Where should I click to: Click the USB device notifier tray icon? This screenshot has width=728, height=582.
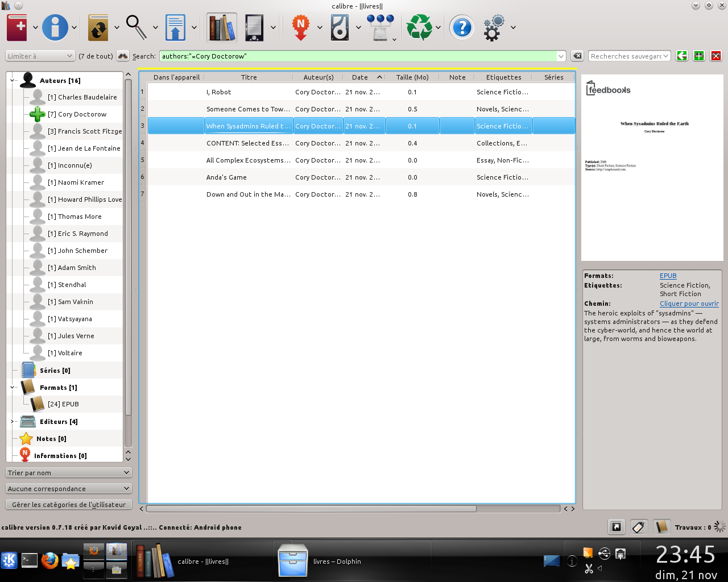pos(605,553)
